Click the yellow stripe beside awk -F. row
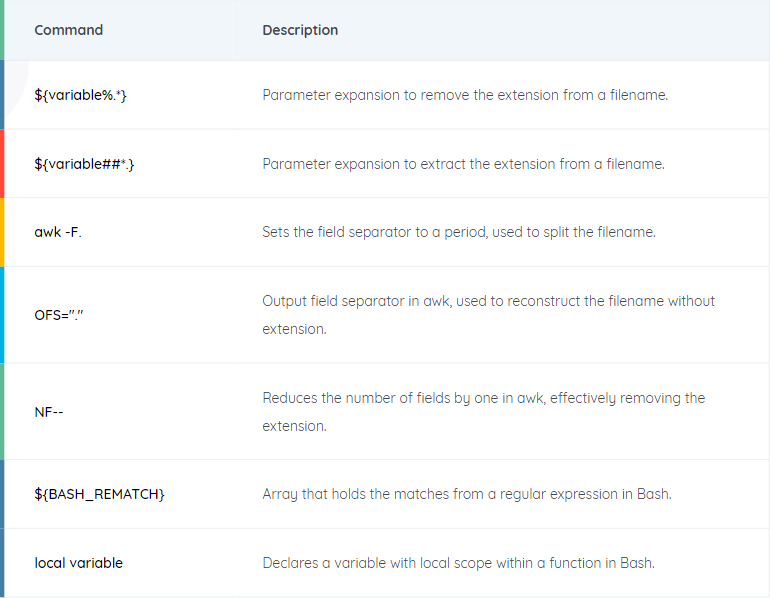This screenshot has height=598, width=770. 2,232
